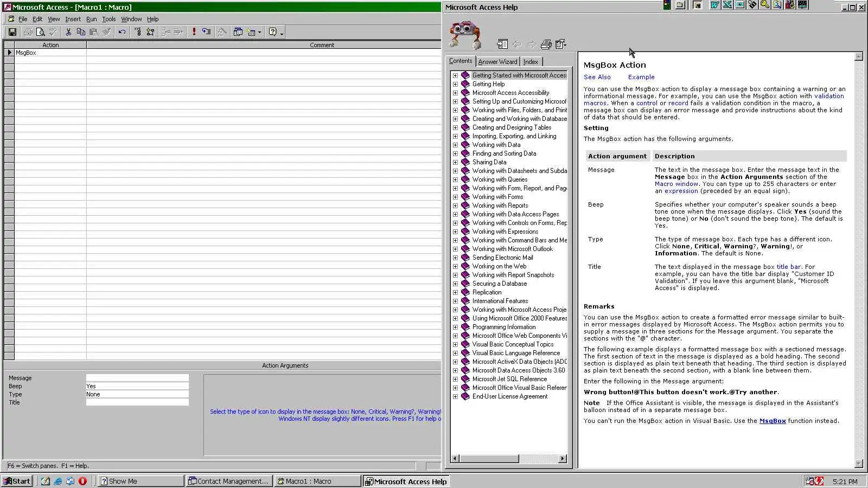The height and width of the screenshot is (488, 868).
Task: Select the MsgBox action cell
Action: click(x=50, y=53)
